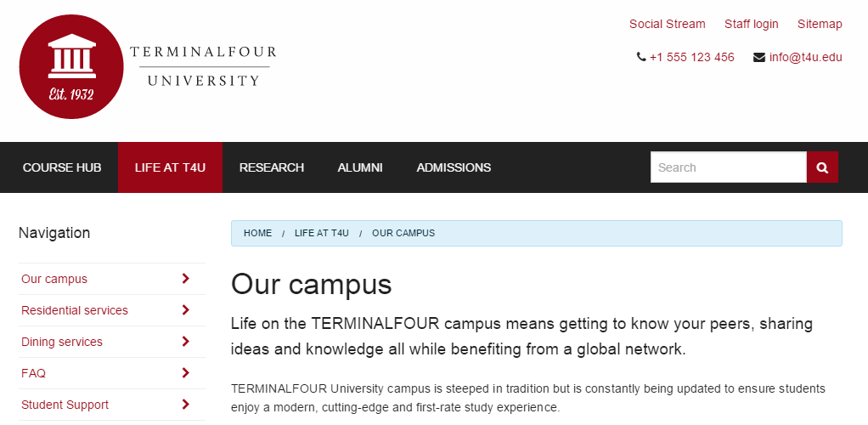This screenshot has height=425, width=868.
Task: Go to the Research menu item
Action: 272,167
